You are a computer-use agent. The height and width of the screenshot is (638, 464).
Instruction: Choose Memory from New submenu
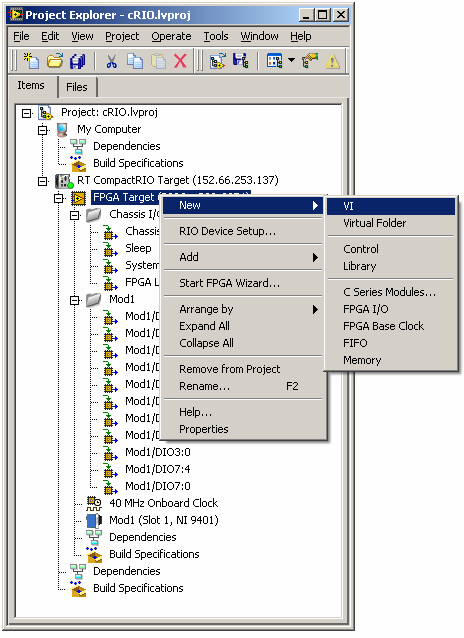[x=391, y=361]
